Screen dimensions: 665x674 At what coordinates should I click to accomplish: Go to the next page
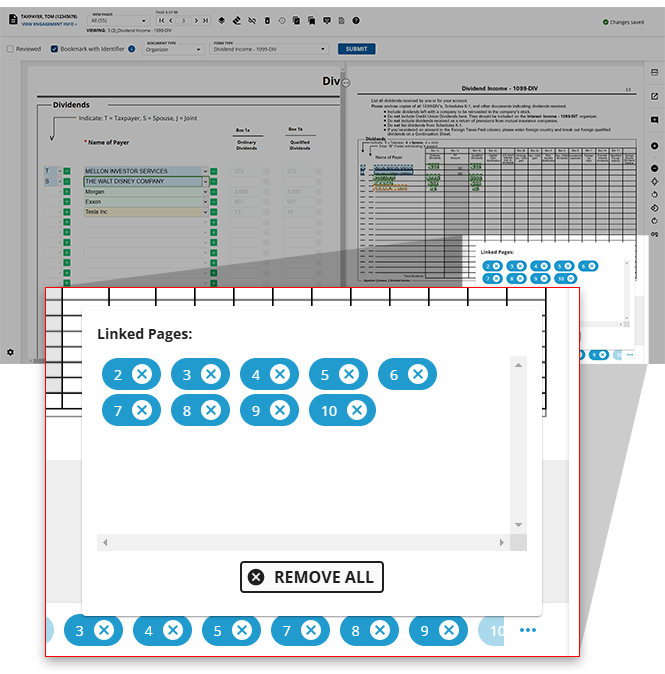tap(196, 21)
